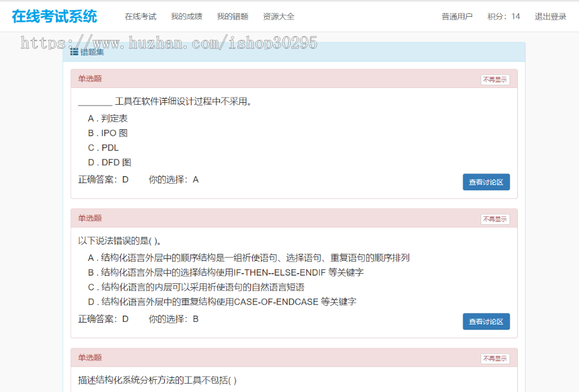This screenshot has height=392, width=579.
Task: Click 你的选择: B text
Action: point(174,319)
